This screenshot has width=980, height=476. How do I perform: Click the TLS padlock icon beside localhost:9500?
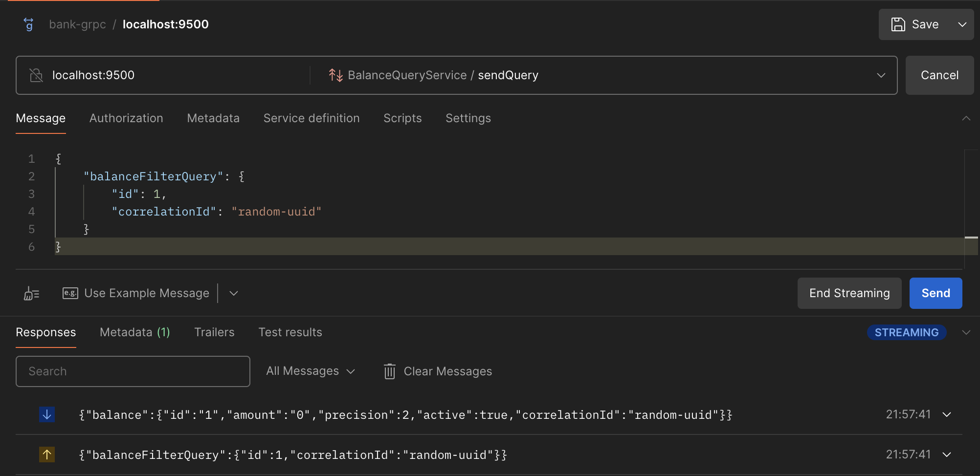(x=36, y=75)
